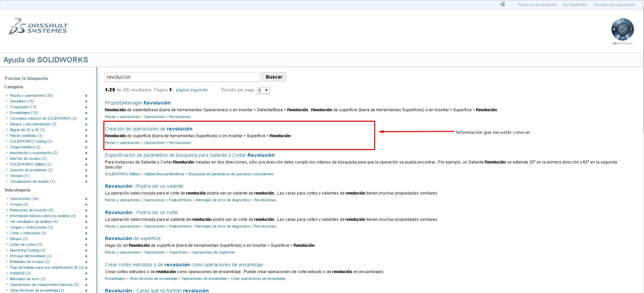The image size is (644, 293).
Task: Open Revolución - Podría ser un corte
Action: (x=141, y=212)
